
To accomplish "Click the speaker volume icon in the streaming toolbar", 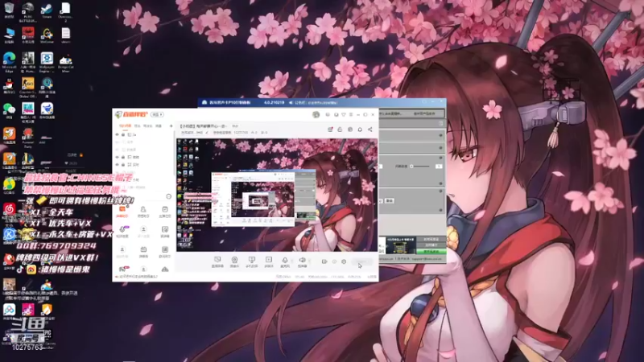I will click(302, 260).
